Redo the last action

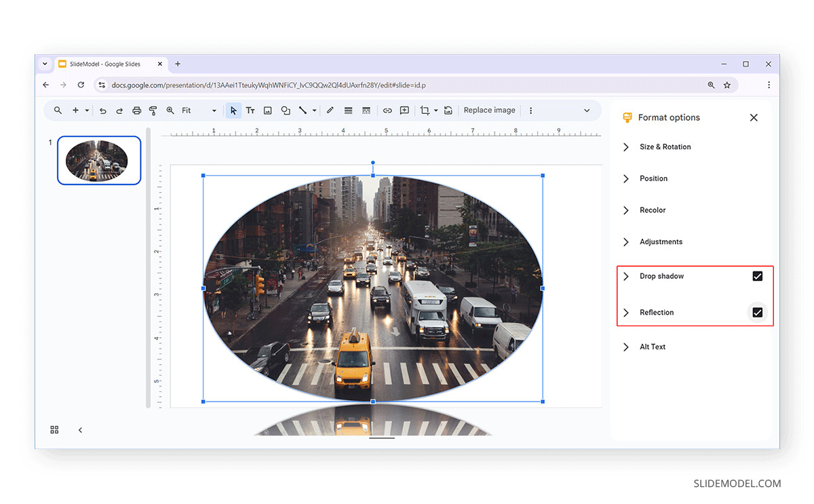(x=119, y=111)
